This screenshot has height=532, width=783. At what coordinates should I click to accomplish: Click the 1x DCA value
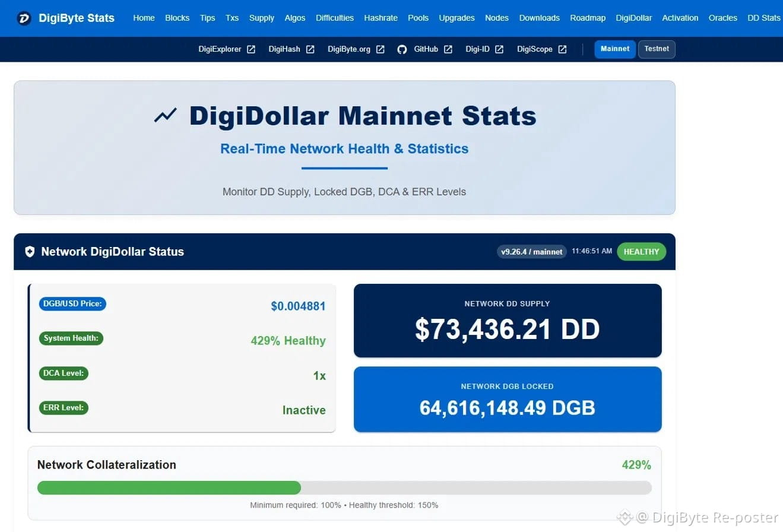pos(319,376)
